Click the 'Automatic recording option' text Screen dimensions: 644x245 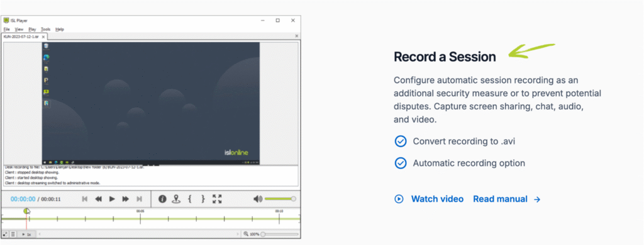click(x=469, y=163)
